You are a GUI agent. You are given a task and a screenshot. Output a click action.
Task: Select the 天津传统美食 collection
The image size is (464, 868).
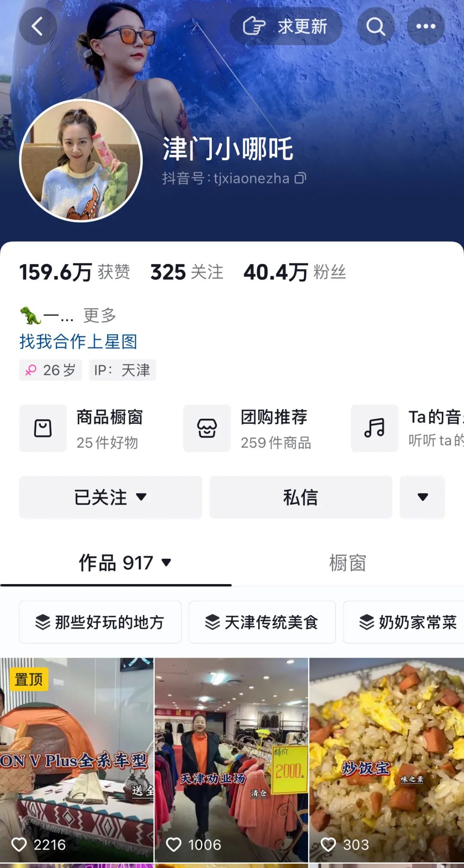pos(262,622)
